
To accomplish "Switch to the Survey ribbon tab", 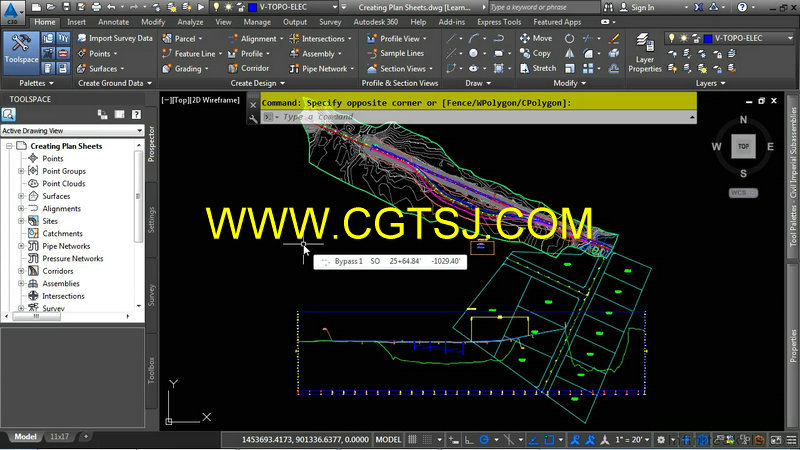I will coord(330,22).
